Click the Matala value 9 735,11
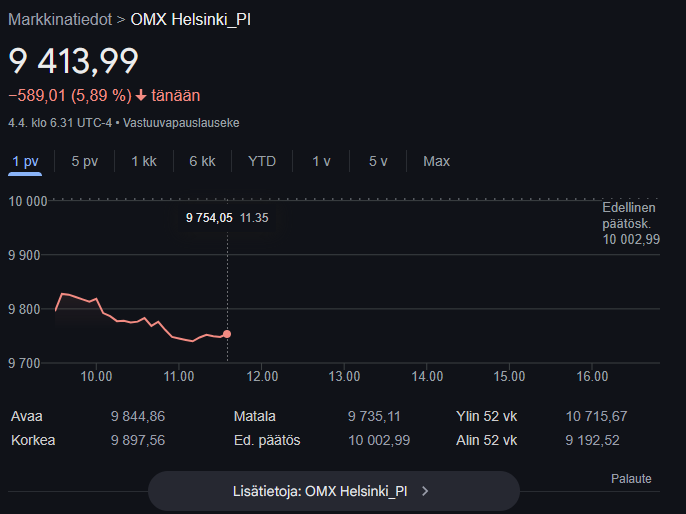Screen dimensions: 686x514 coord(374,416)
